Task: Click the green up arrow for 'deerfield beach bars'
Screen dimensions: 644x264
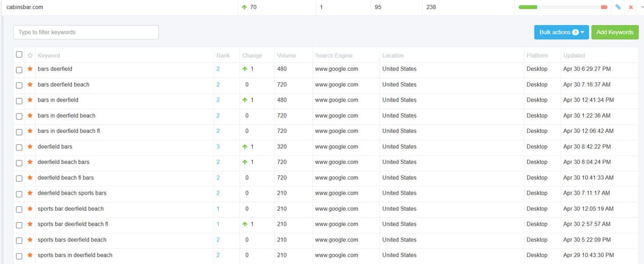Action: (245, 162)
